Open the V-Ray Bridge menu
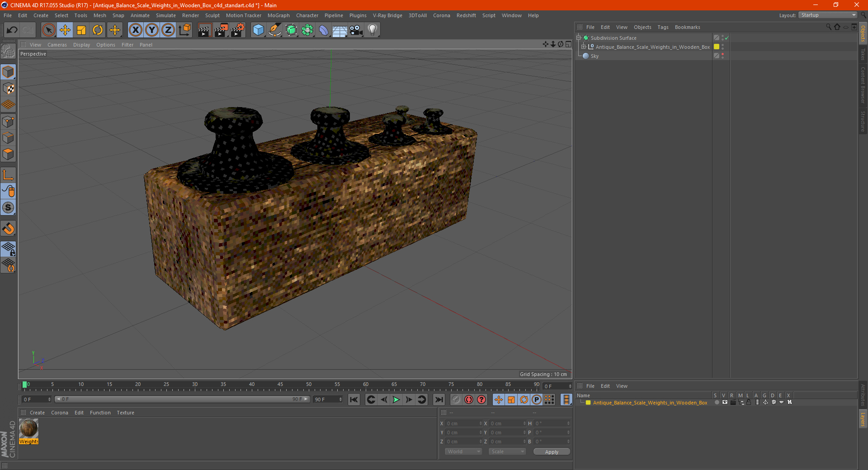 (387, 15)
